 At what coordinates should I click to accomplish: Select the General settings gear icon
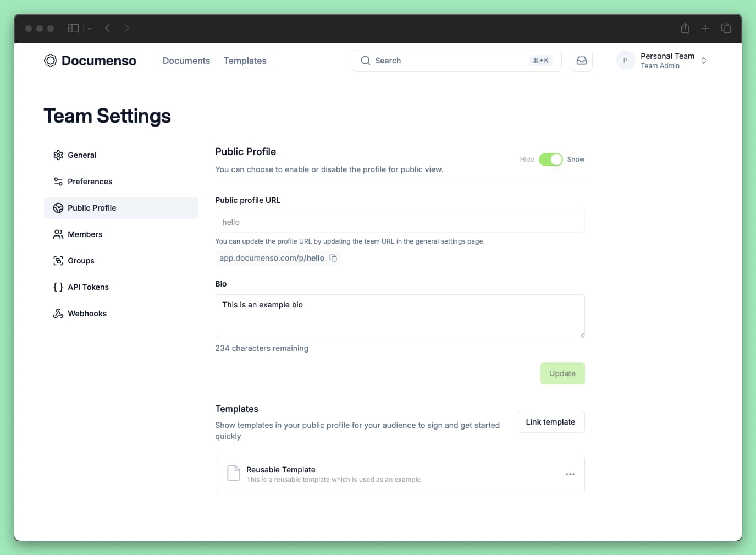coord(58,155)
